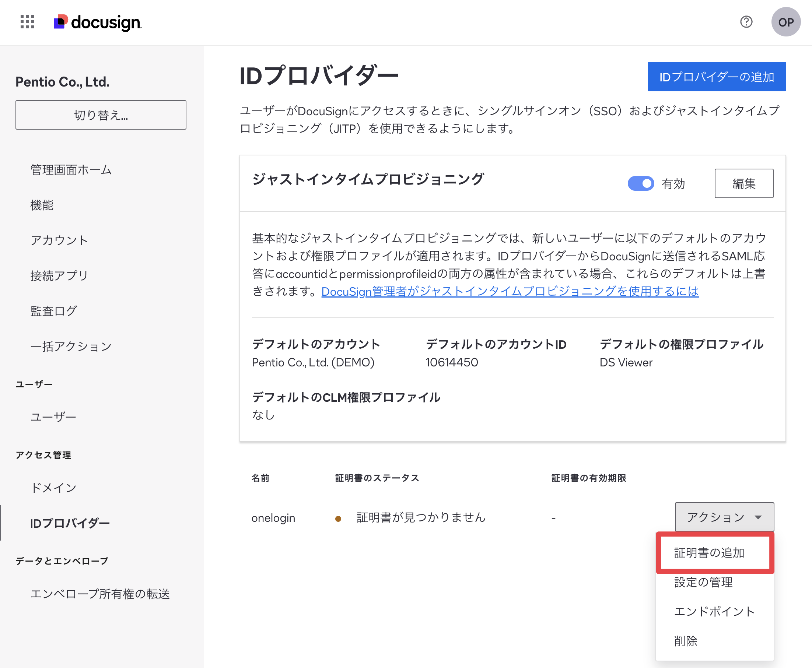Select IDプロバイダー in the sidebar
This screenshot has height=668, width=812.
pyautogui.click(x=70, y=523)
